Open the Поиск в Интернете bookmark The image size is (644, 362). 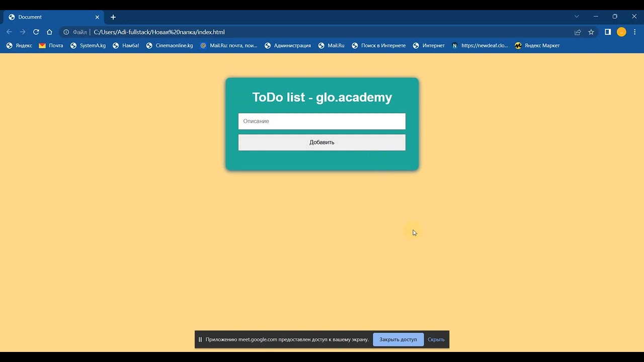click(378, 45)
